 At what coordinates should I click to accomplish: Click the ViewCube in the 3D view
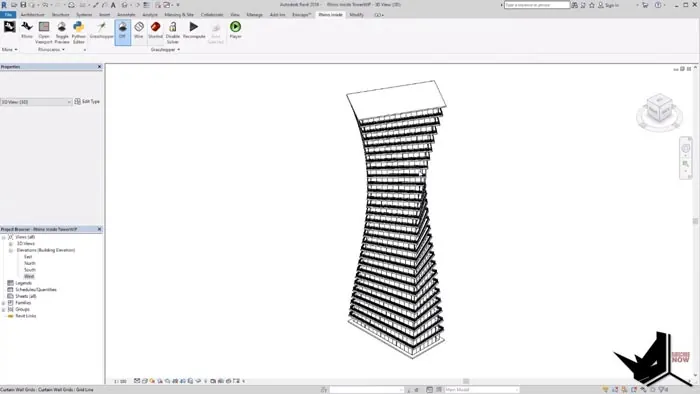point(659,108)
